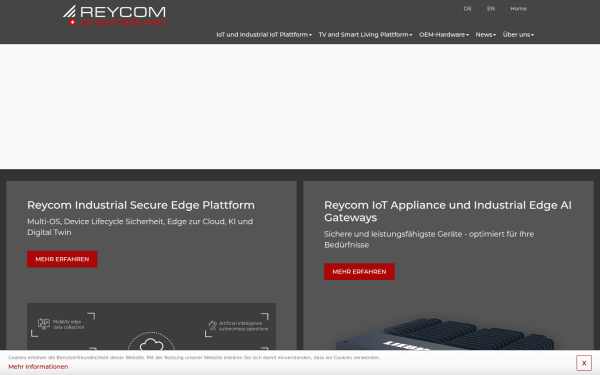Click Mehr erfahren under Secure Edge Plattform
Screen dimensions: 600x375
62,259
